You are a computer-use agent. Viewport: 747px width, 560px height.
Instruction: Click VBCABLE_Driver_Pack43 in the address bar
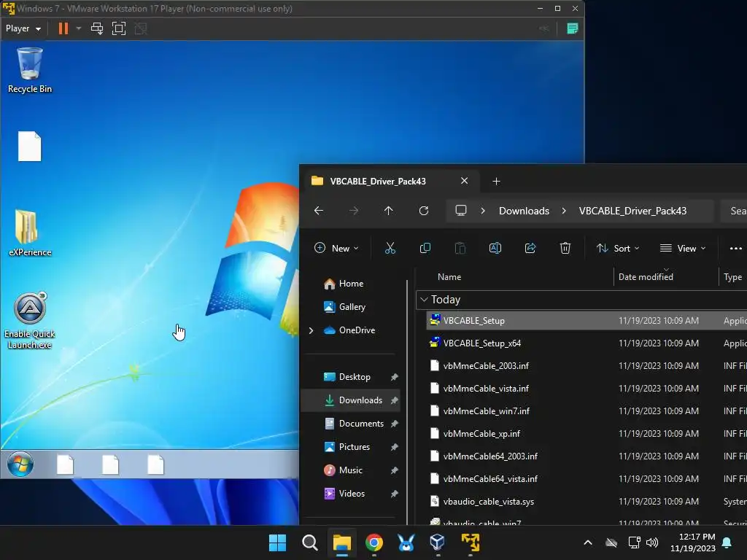(x=632, y=211)
